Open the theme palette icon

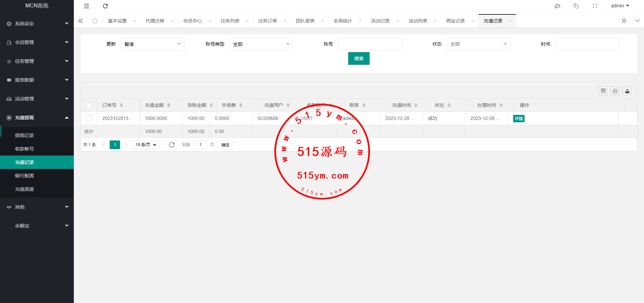tap(557, 6)
